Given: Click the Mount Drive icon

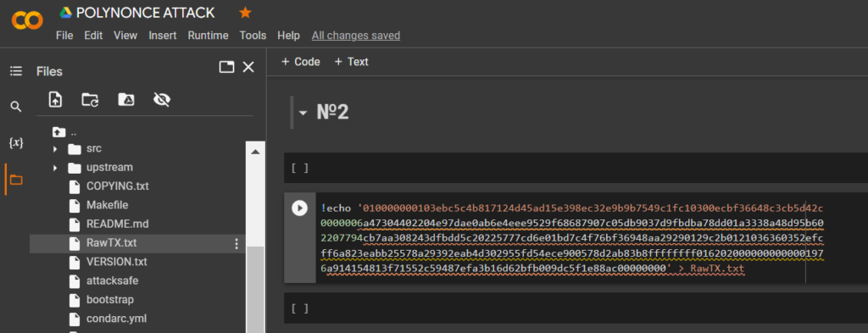Looking at the screenshot, I should [125, 100].
